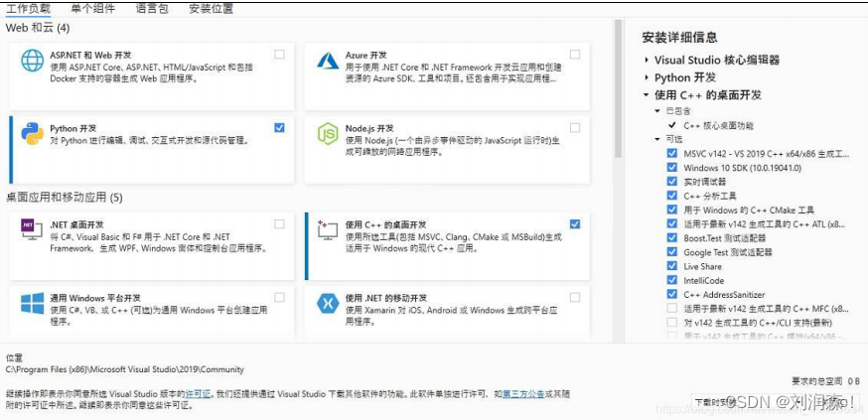The image size is (868, 420).
Task: Click the installation path C:\Program Files (x86) text
Action: pyautogui.click(x=124, y=369)
